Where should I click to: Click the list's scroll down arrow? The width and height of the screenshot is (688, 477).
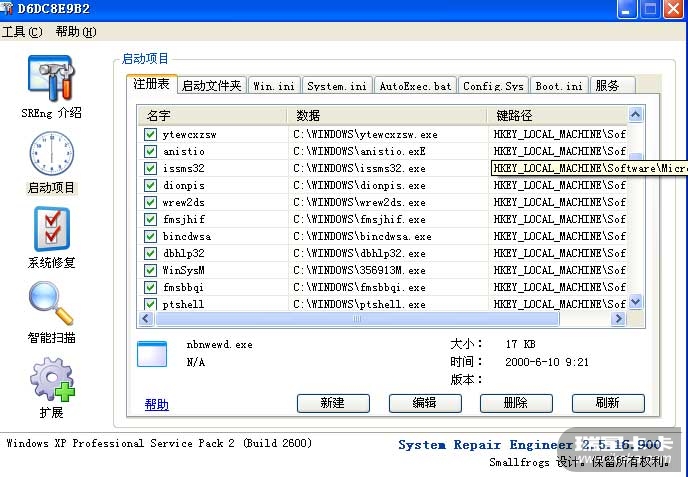635,302
